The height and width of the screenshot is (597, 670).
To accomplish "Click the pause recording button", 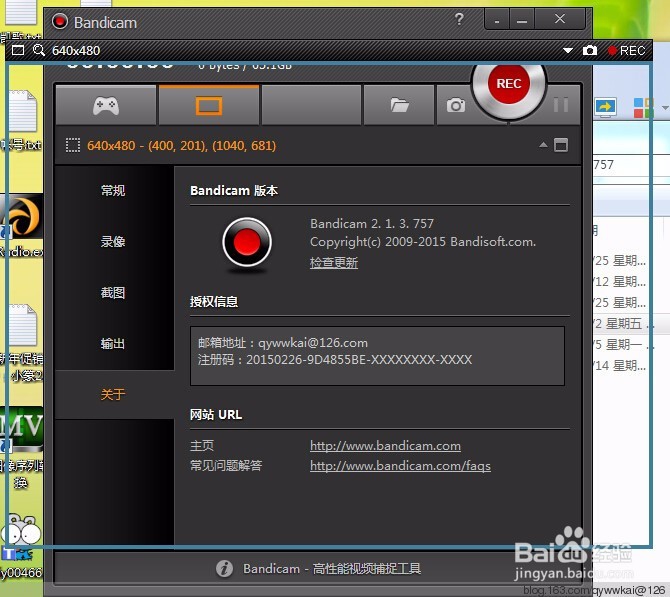I will click(x=561, y=105).
